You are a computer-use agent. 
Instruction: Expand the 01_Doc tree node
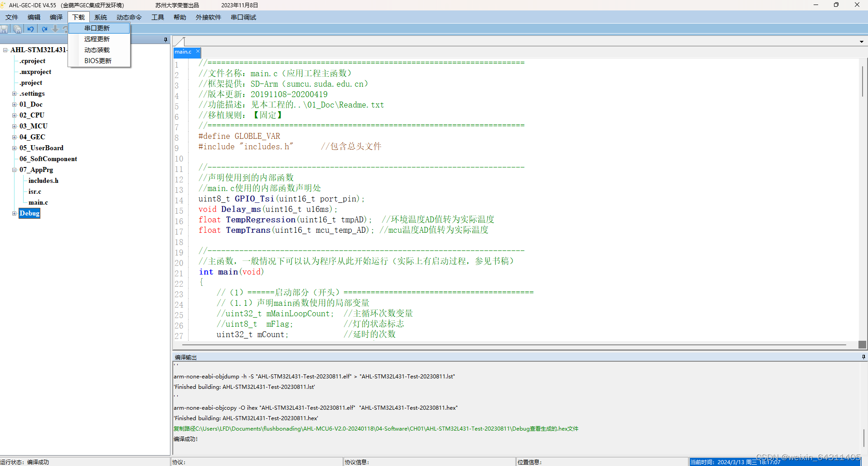14,104
